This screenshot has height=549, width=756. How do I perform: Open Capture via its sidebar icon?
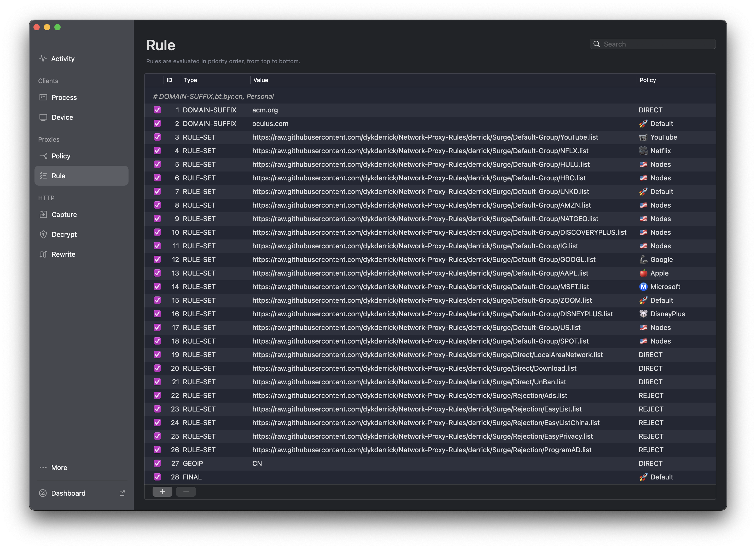pyautogui.click(x=43, y=214)
